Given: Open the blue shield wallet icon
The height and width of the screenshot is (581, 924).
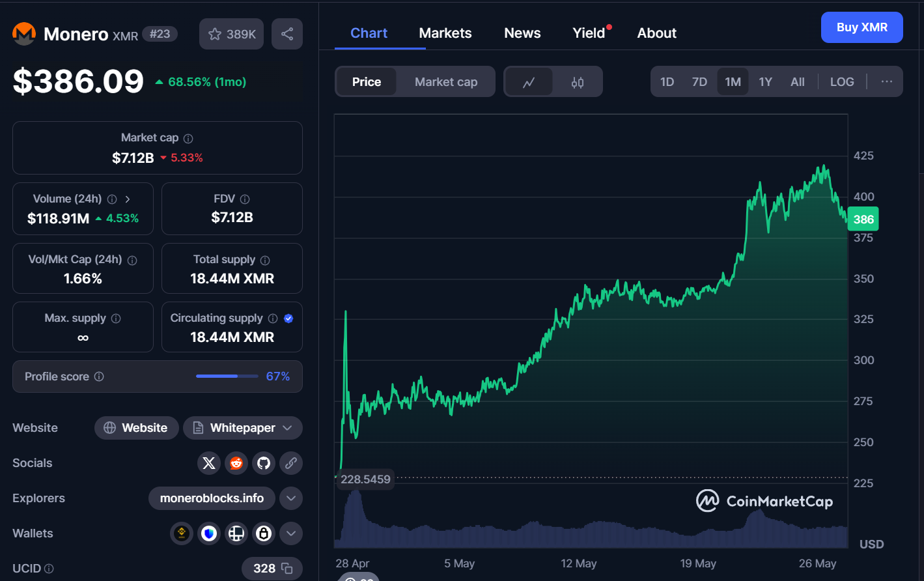Looking at the screenshot, I should point(209,533).
